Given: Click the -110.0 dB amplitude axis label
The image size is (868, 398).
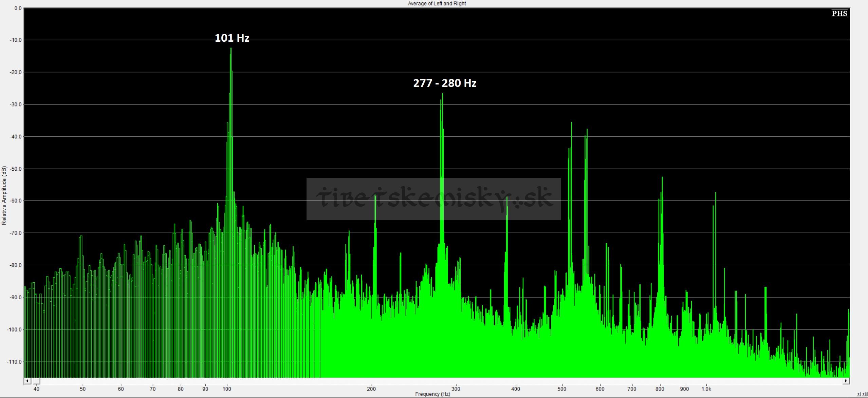Looking at the screenshot, I should pos(15,362).
